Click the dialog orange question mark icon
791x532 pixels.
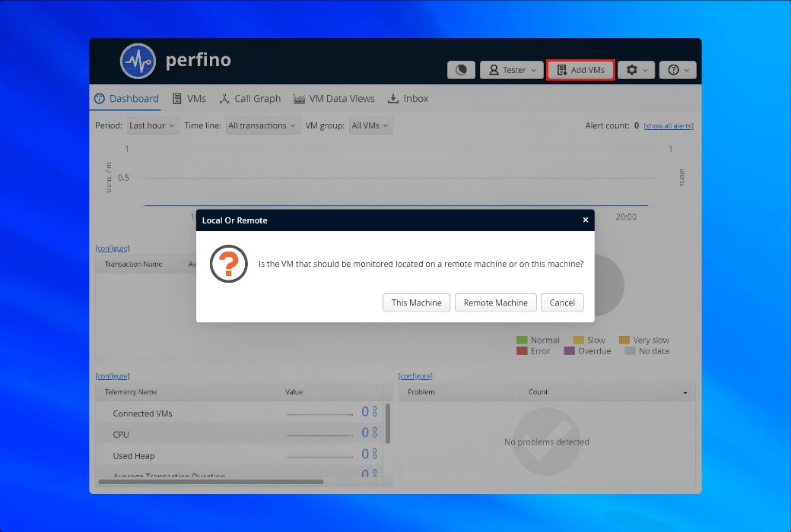(x=228, y=264)
